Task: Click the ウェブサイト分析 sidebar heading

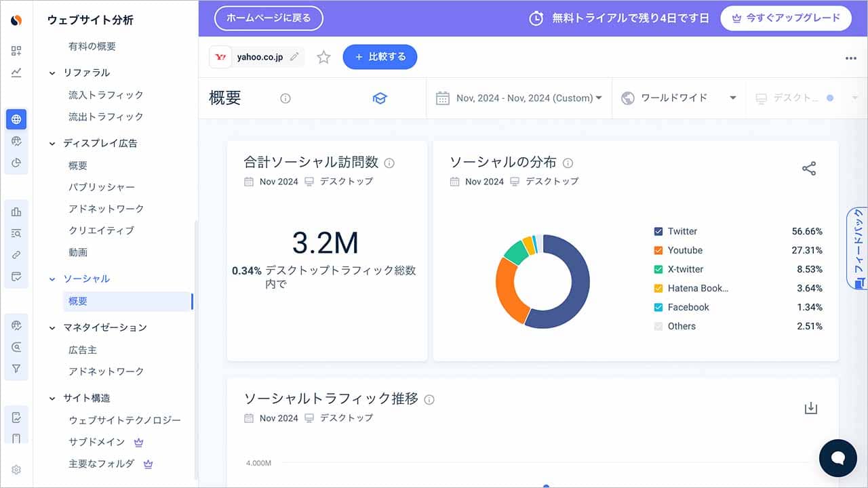Action: 90,20
